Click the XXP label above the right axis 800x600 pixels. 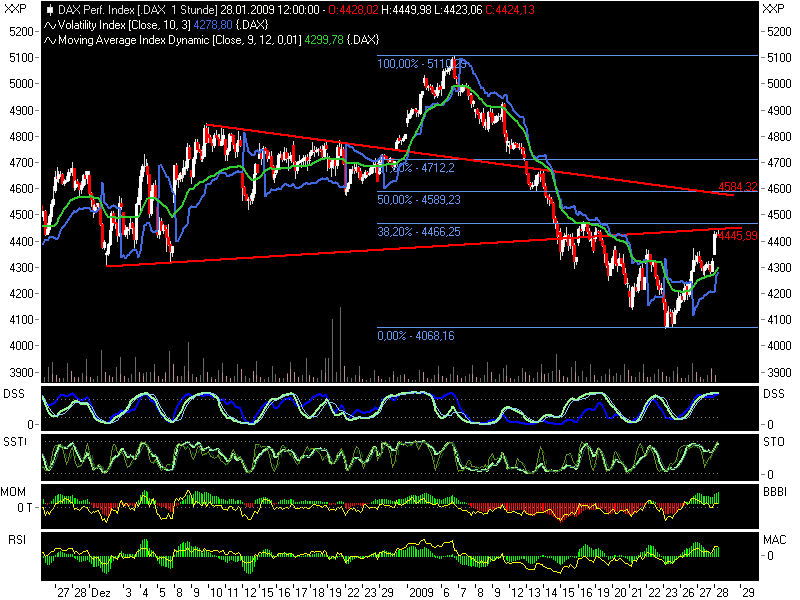click(773, 9)
